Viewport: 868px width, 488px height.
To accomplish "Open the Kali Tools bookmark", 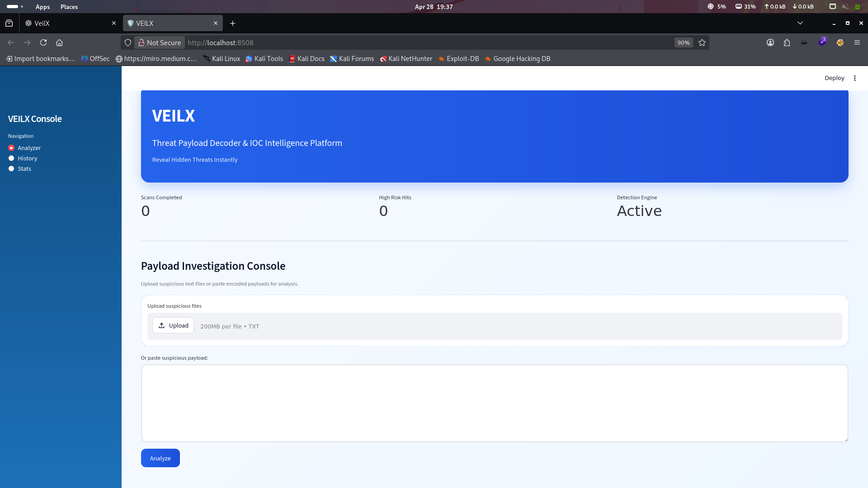I will pos(264,59).
